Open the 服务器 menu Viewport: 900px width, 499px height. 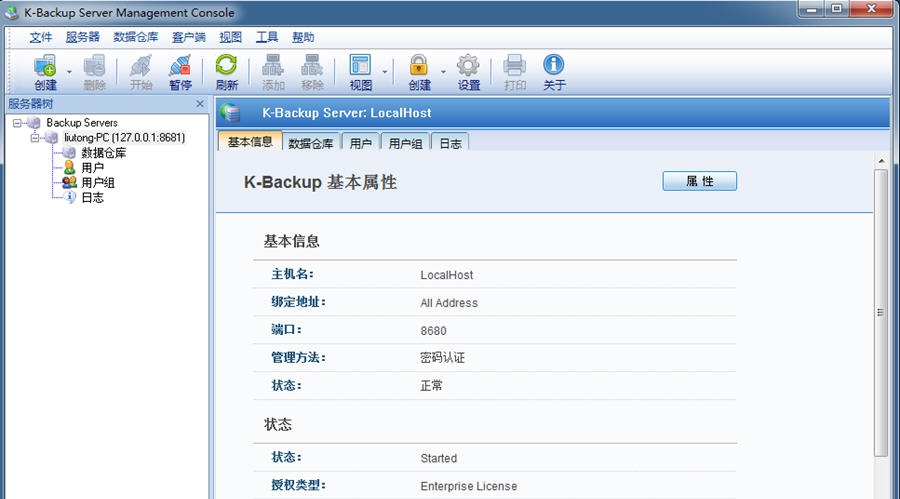click(x=83, y=37)
